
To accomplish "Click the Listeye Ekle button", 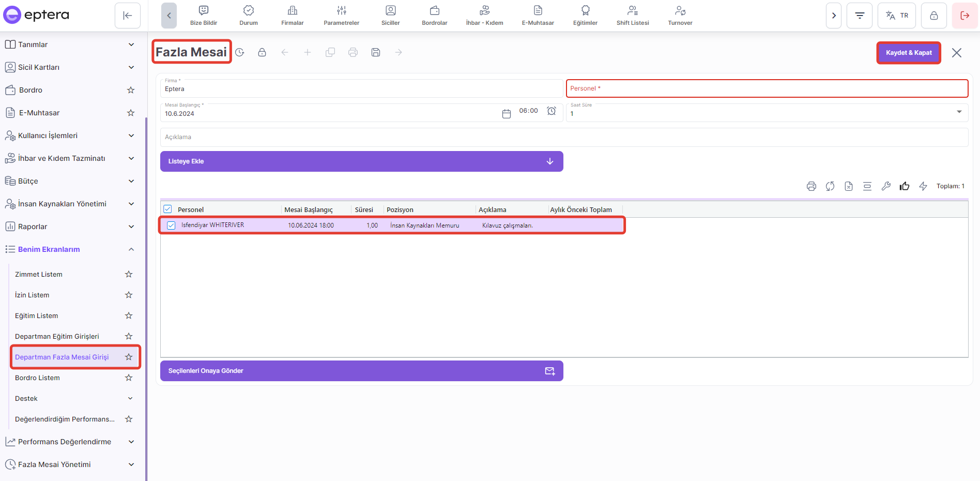I will [x=361, y=161].
